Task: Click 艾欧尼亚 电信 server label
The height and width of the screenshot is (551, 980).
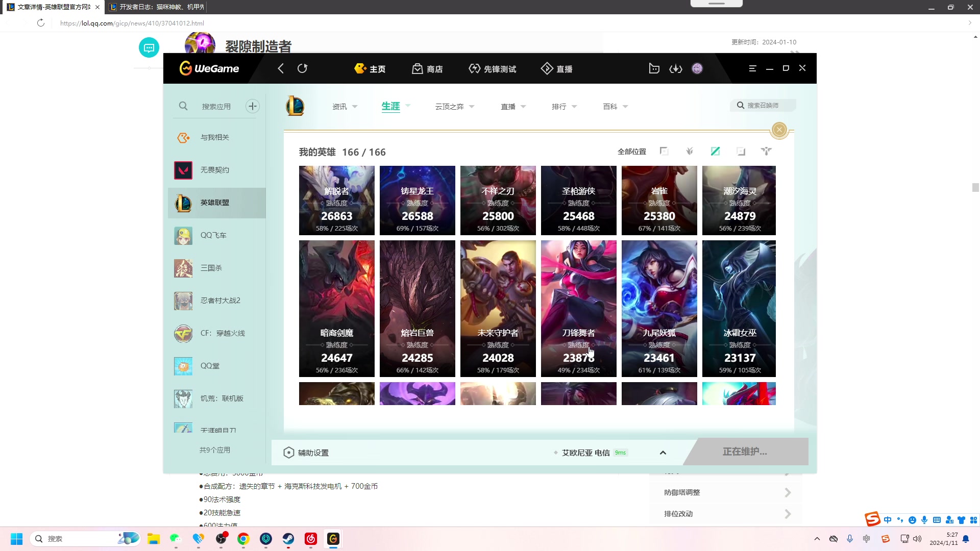Action: pyautogui.click(x=586, y=453)
